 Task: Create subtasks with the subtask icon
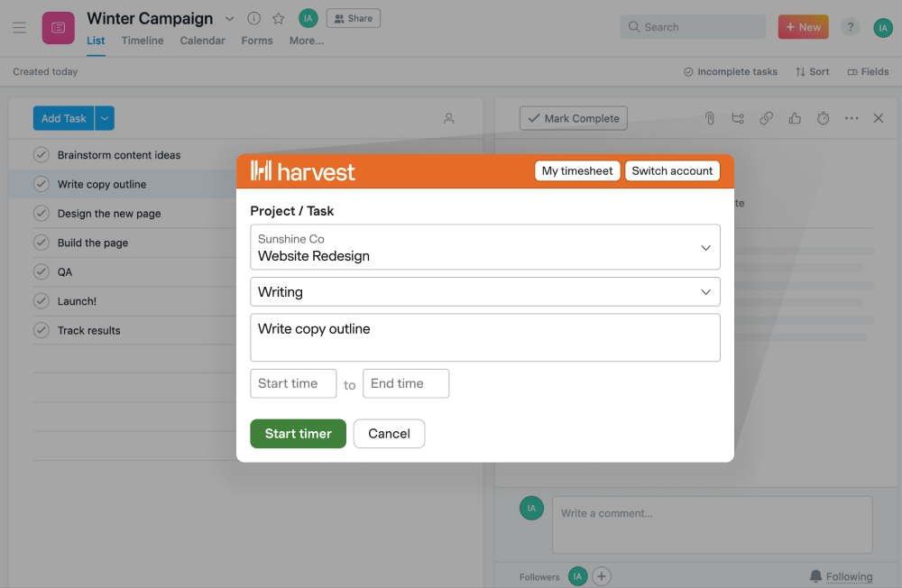point(738,118)
